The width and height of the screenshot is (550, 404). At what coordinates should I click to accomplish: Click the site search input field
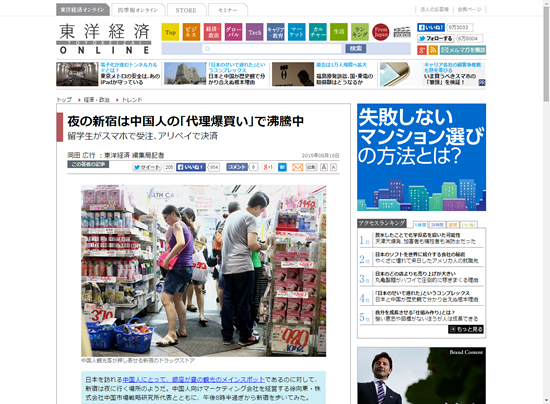click(x=271, y=49)
